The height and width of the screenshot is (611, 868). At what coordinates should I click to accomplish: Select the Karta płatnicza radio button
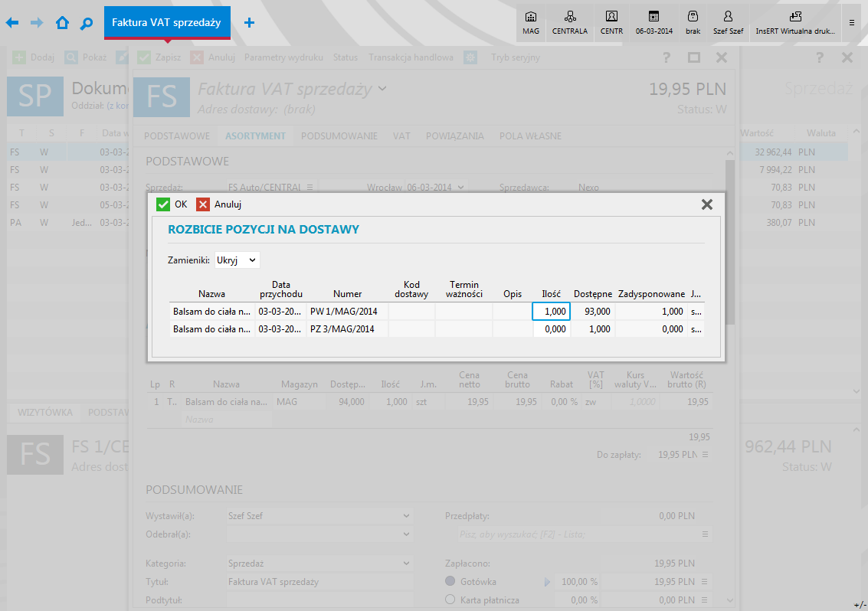pos(450,600)
